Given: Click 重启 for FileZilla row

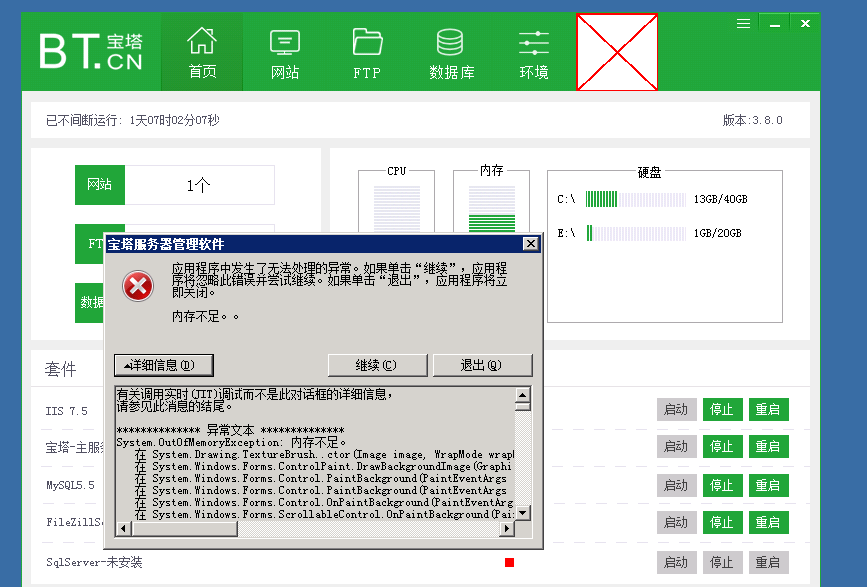Looking at the screenshot, I should coord(769,522).
